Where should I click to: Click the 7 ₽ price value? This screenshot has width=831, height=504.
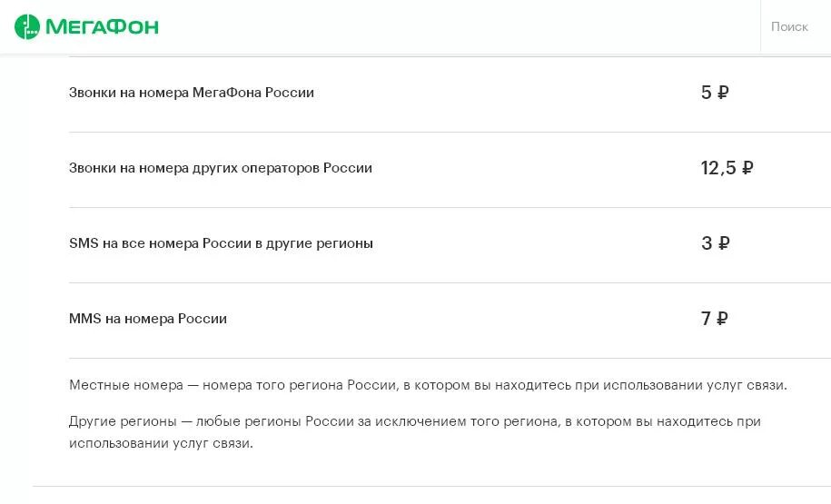tap(715, 319)
